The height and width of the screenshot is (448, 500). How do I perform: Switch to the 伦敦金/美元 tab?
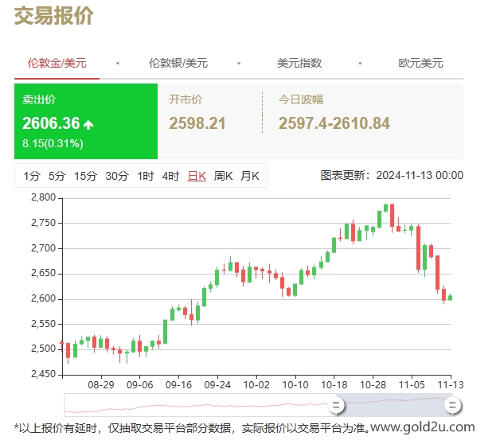57,64
